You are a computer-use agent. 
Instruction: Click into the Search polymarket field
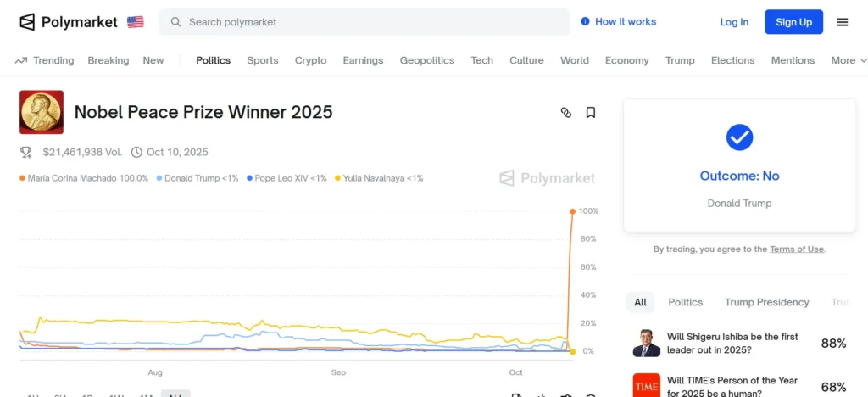(x=364, y=22)
